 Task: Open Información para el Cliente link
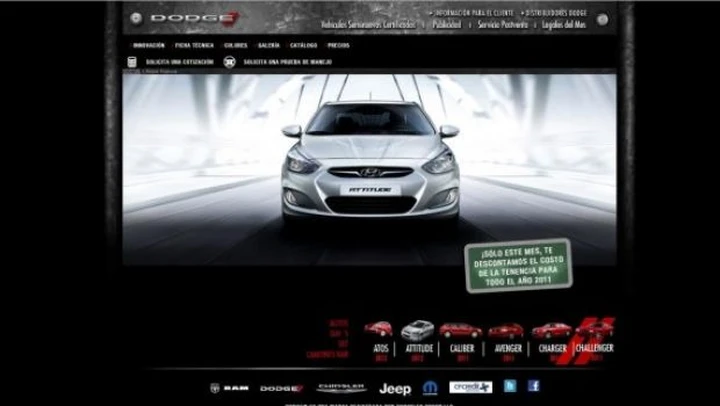(x=474, y=13)
